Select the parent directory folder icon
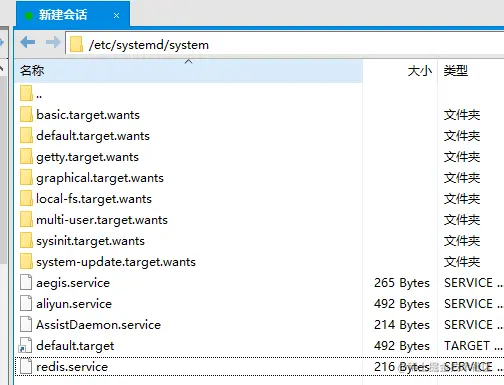Viewport: 504px width, 385px height. [26, 93]
